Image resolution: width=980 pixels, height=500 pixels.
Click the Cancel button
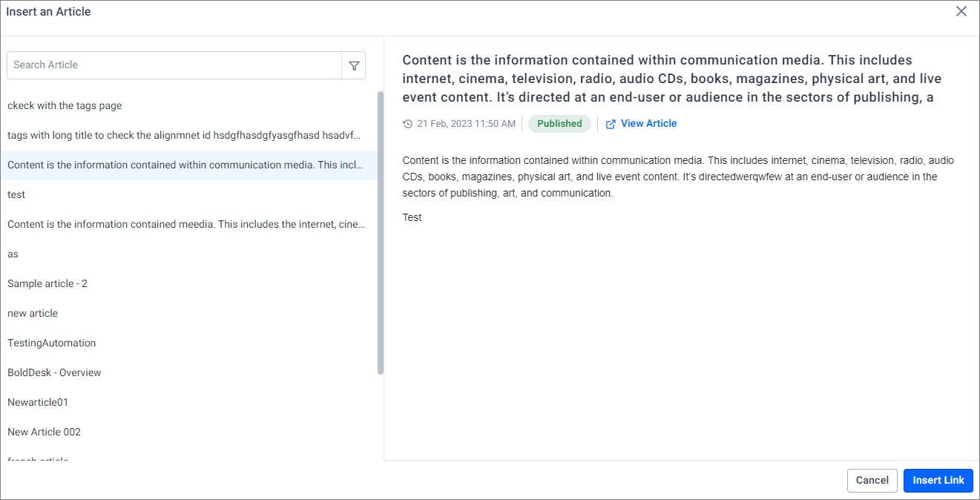click(x=872, y=481)
